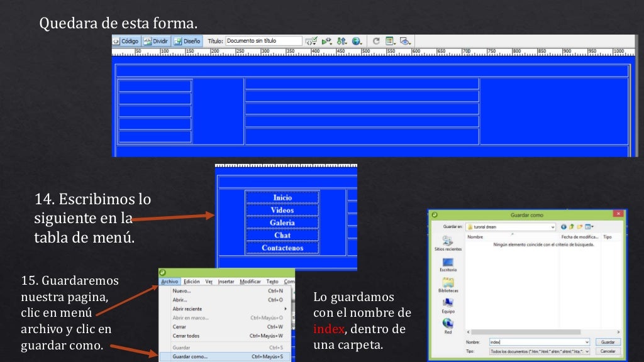The width and height of the screenshot is (644, 362).
Task: Choose Cerrar from the Archivo menu
Action: [x=226, y=327]
